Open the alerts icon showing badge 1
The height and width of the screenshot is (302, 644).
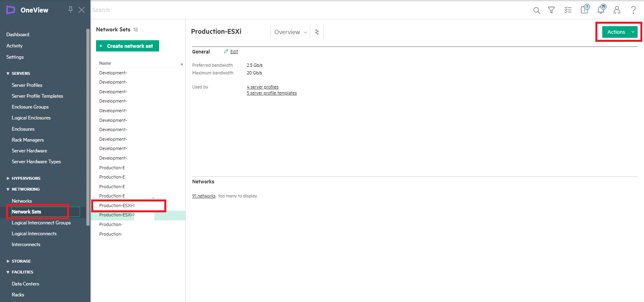click(x=585, y=9)
